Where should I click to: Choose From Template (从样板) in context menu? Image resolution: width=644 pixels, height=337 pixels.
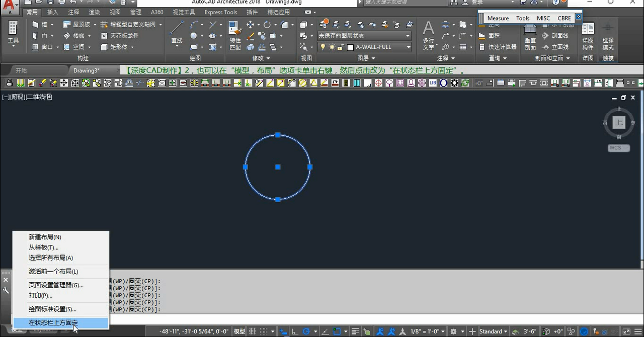point(60,247)
